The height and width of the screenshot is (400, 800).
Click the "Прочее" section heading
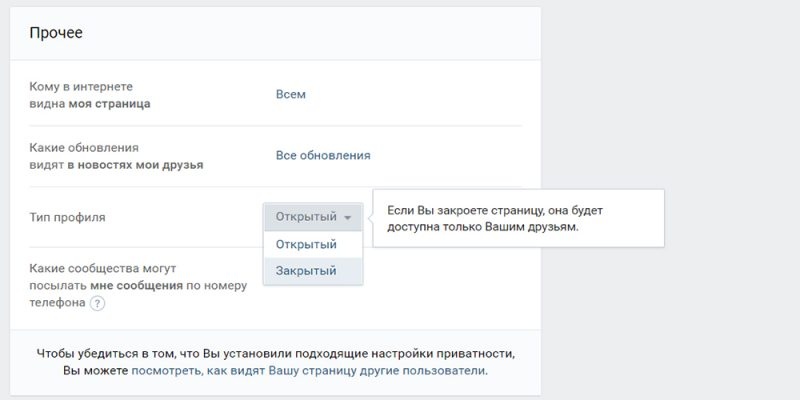click(x=56, y=33)
